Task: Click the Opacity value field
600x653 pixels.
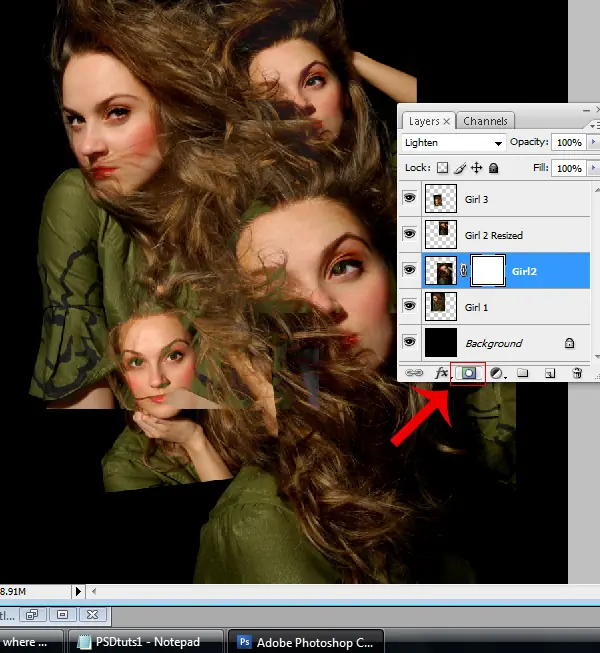Action: 569,143
